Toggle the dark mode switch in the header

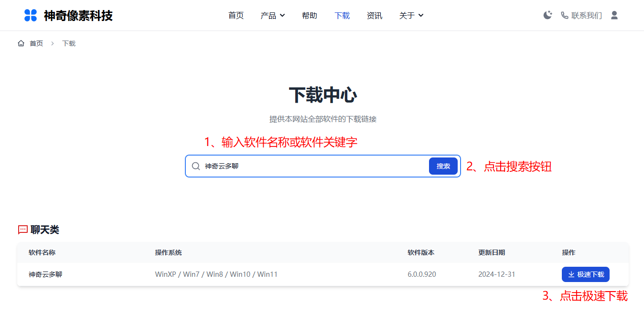point(547,15)
